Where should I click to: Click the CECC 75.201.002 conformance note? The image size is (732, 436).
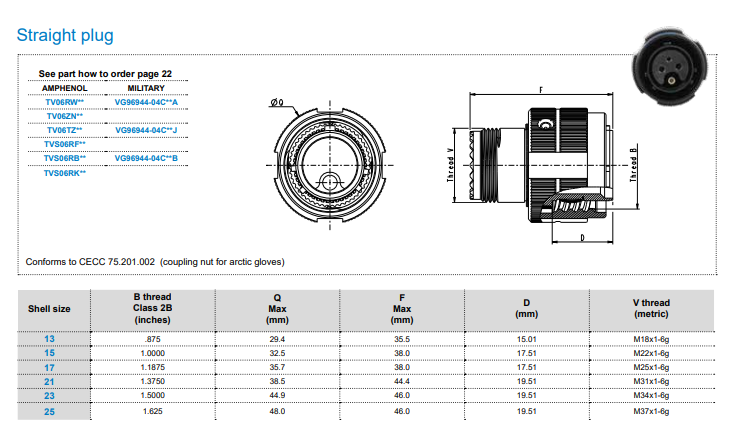pyautogui.click(x=155, y=261)
